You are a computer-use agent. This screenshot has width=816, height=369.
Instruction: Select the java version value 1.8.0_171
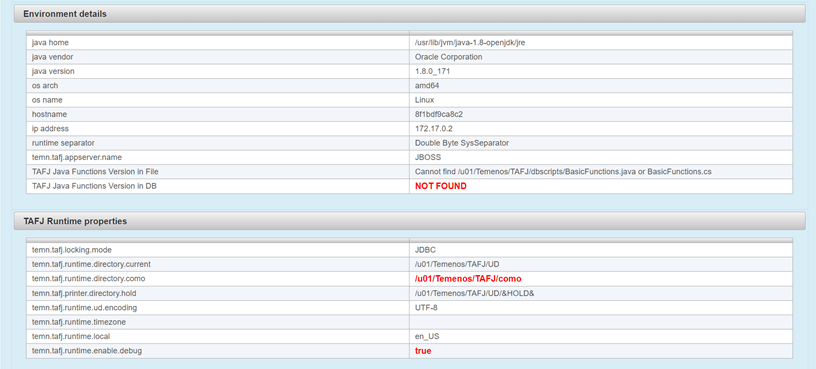(x=432, y=71)
